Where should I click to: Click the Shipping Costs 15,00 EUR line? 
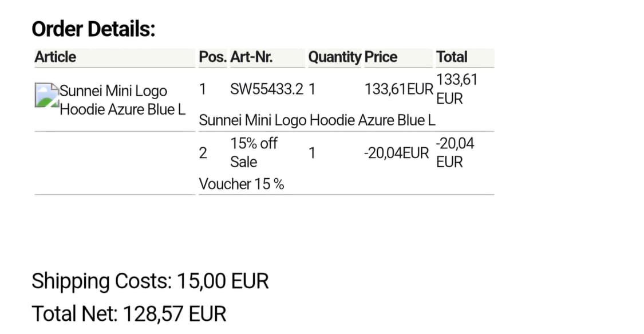point(151,281)
